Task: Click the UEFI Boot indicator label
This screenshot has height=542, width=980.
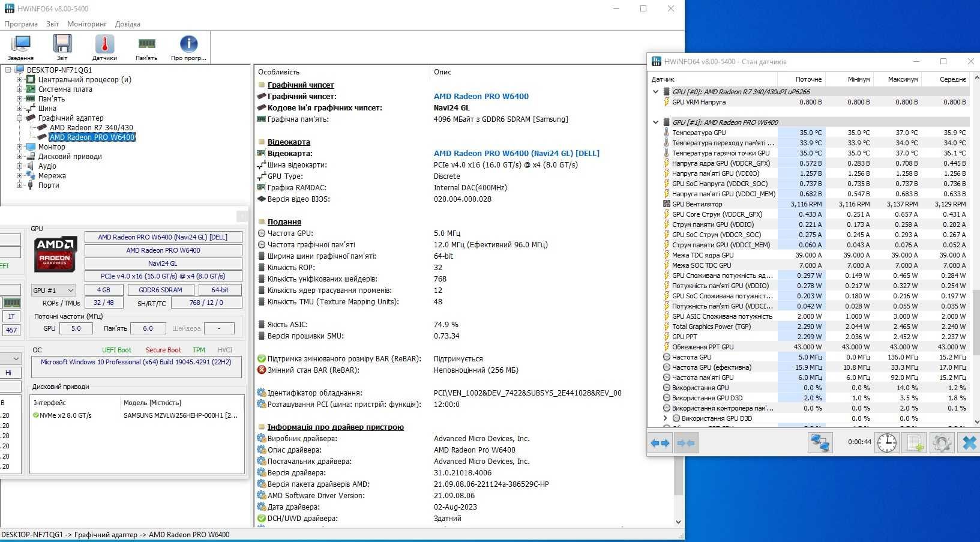Action: click(116, 350)
